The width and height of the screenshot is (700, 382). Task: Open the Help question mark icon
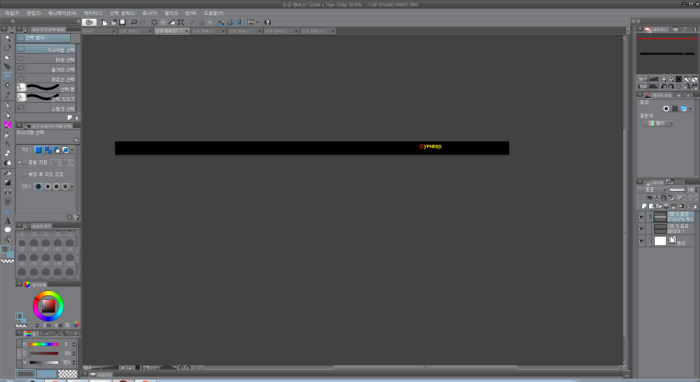coord(267,22)
